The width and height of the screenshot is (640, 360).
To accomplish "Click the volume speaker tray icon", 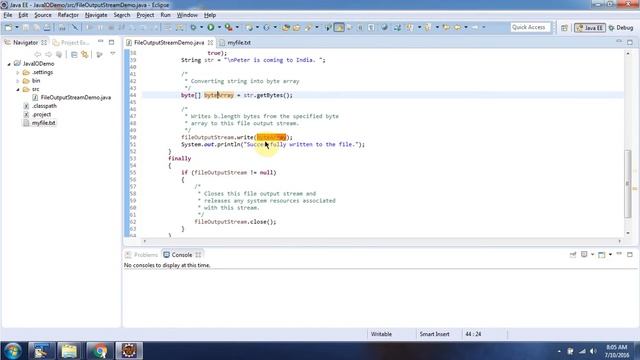I will [x=593, y=351].
